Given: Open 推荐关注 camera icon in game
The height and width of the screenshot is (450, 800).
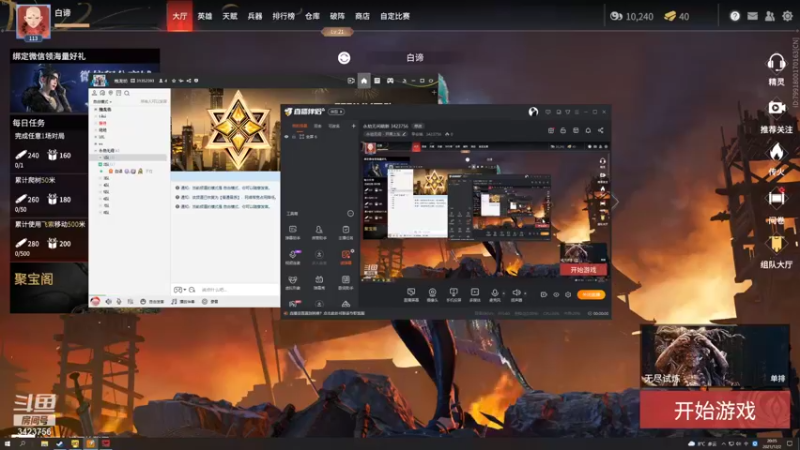Looking at the screenshot, I should [776, 108].
